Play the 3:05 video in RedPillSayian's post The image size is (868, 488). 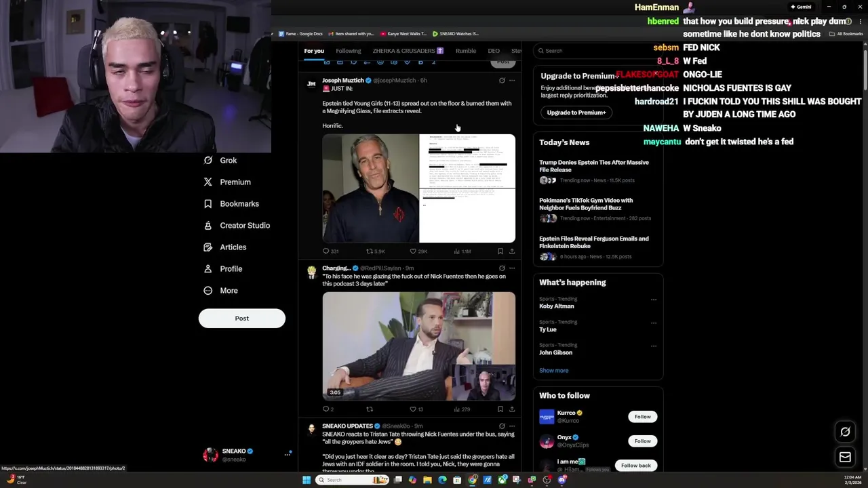point(419,346)
